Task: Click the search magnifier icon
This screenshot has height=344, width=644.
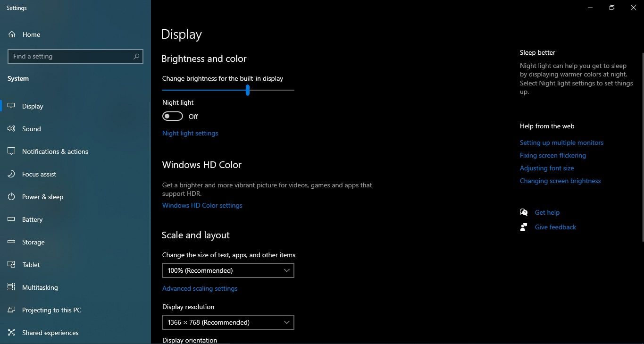Action: pyautogui.click(x=136, y=56)
